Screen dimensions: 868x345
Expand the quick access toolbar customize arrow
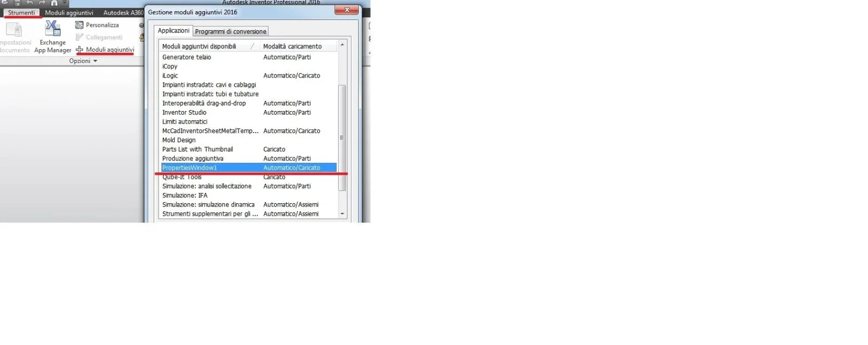click(64, 3)
